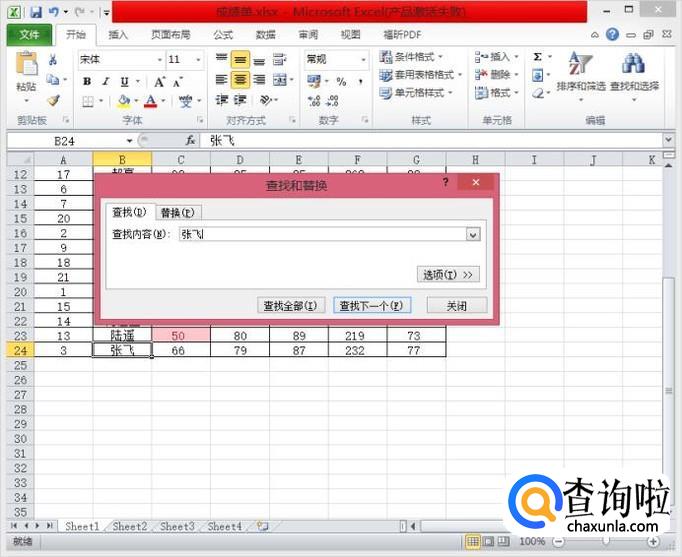Click the Merge and Center icon

click(x=279, y=80)
